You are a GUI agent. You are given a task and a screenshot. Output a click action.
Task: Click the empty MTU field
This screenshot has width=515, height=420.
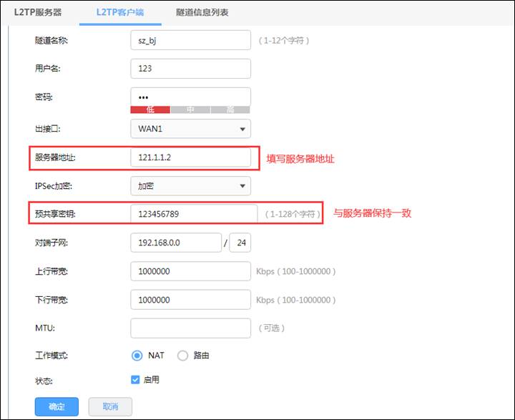190,328
